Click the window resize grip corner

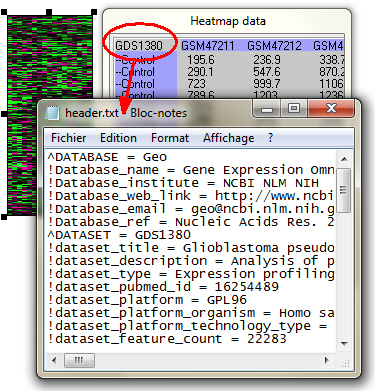tap(345, 362)
